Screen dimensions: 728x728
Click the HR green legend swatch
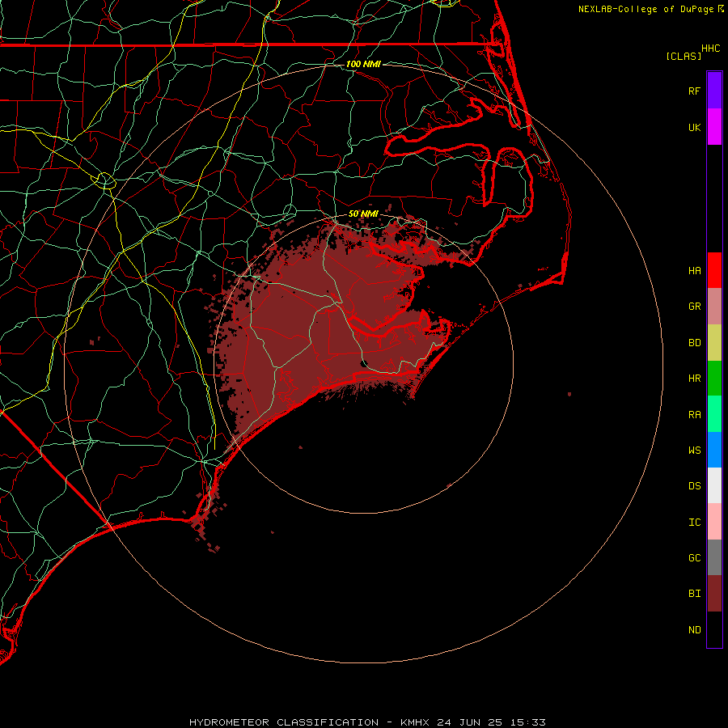714,379
